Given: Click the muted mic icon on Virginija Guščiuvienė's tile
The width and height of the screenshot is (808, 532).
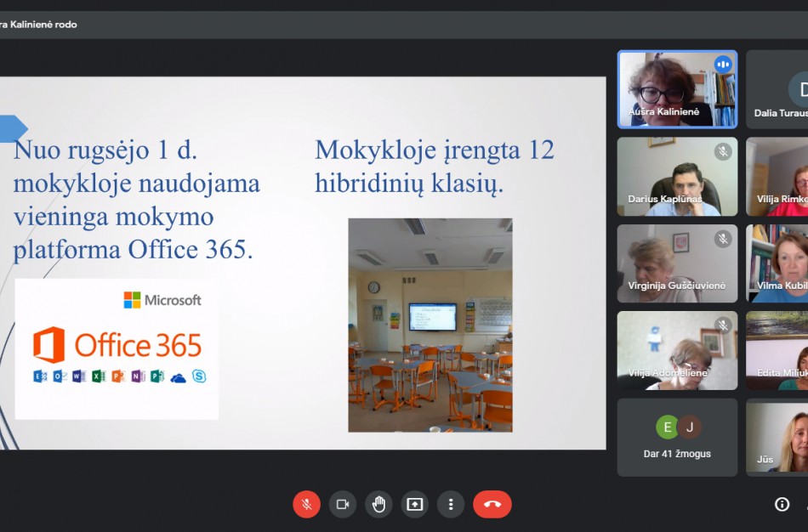Looking at the screenshot, I should tap(723, 239).
